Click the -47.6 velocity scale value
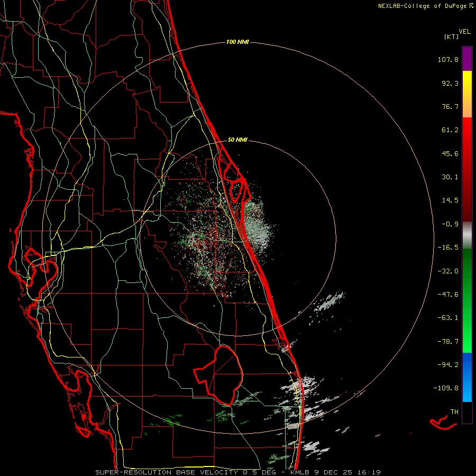Image resolution: width=476 pixels, height=476 pixels. (x=448, y=295)
